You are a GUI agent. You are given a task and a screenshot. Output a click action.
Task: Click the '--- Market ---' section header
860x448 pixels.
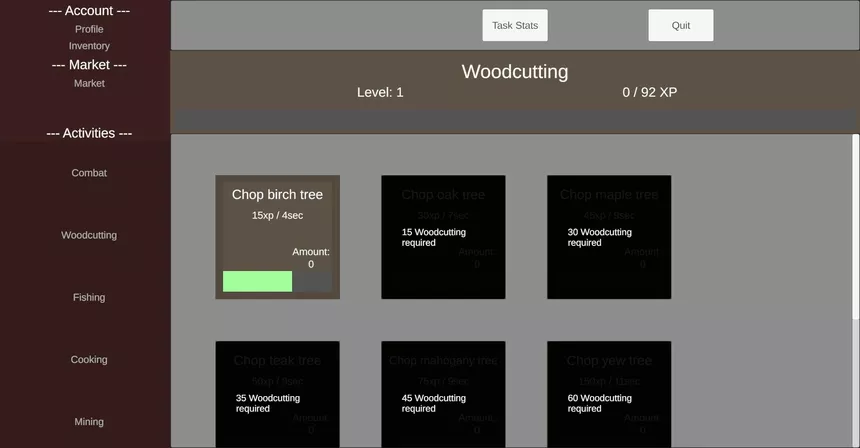point(89,65)
